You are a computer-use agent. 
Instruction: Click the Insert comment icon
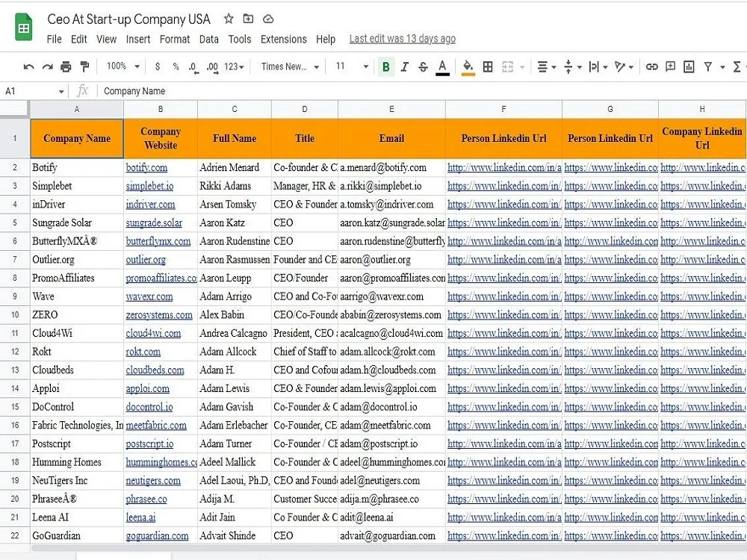670,66
